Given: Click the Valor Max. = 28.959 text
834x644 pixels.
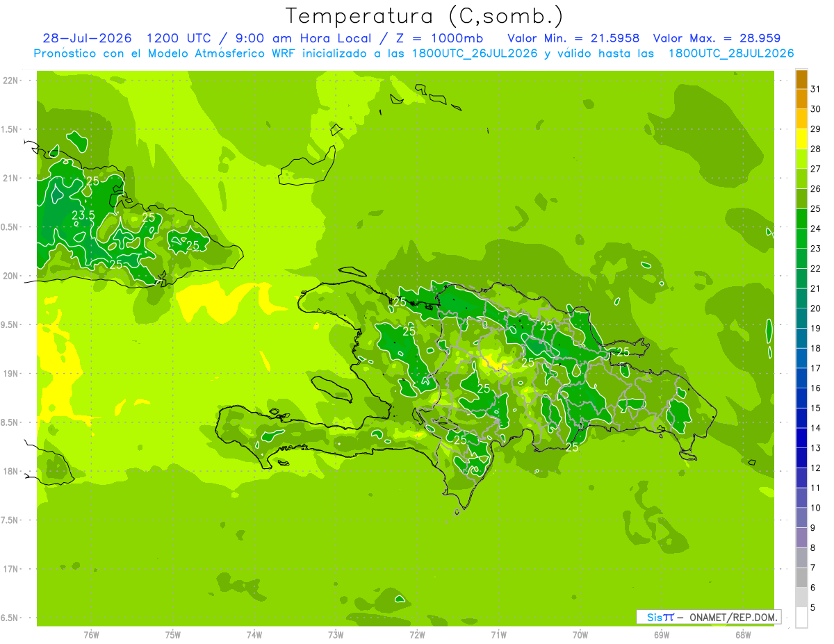Looking at the screenshot, I should pyautogui.click(x=716, y=38).
